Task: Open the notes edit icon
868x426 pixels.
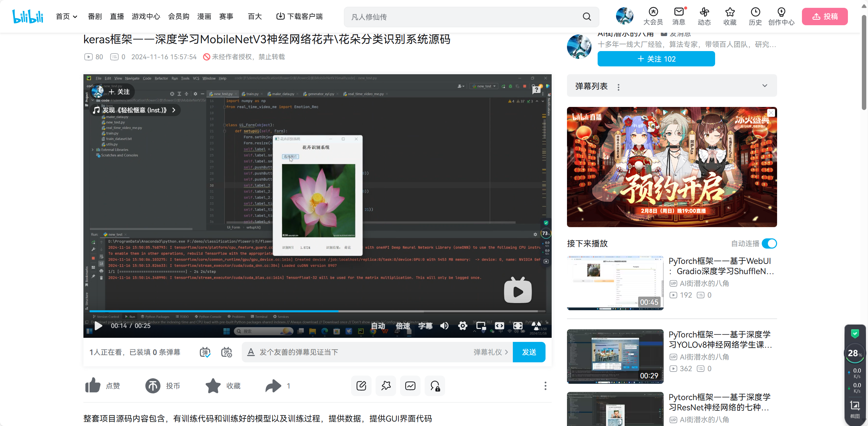Action: (361, 386)
